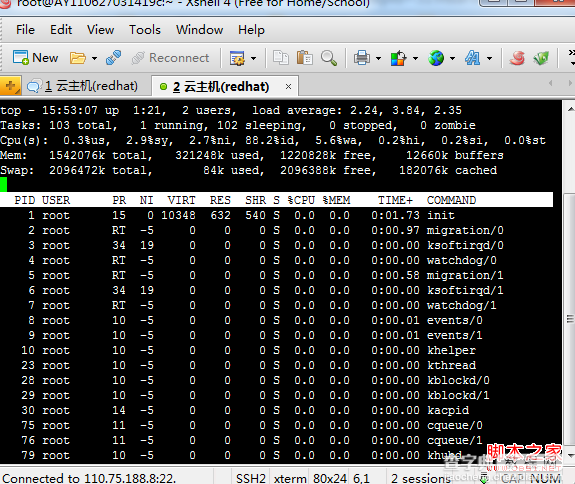Viewport: 575px width, 484px height.
Task: Click the migration/0 command text
Action: [465, 230]
